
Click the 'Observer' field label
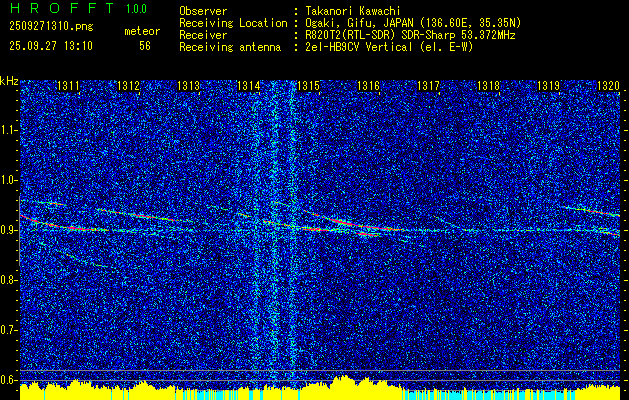click(x=203, y=11)
